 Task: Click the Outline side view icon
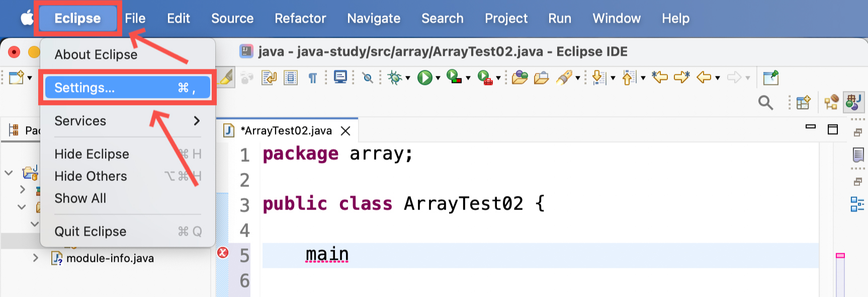pos(857,204)
